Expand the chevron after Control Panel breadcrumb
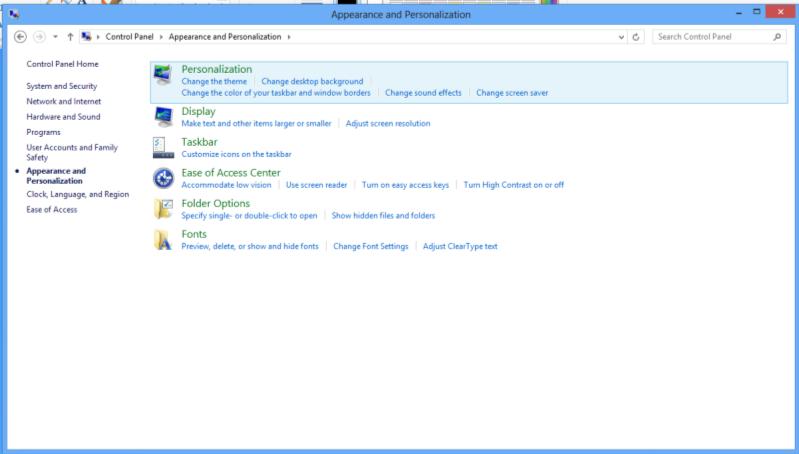This screenshot has width=799, height=454. pos(161,37)
